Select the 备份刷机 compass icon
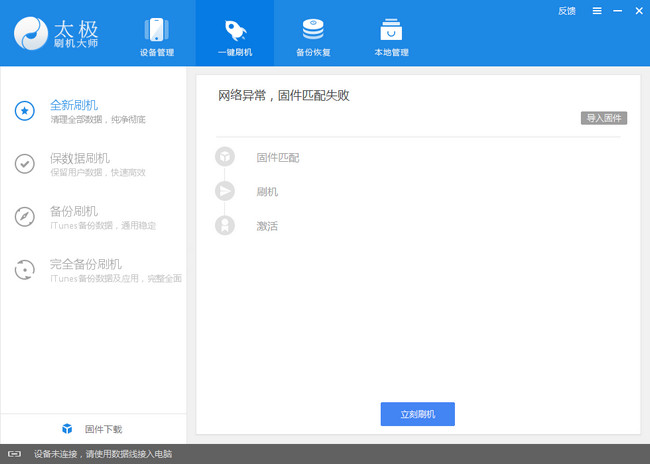The height and width of the screenshot is (464, 650). 25,217
